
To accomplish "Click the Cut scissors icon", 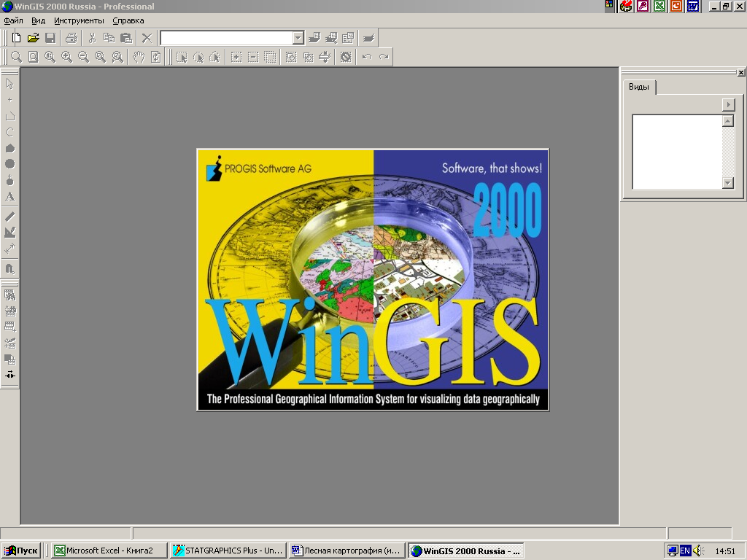I will point(93,38).
